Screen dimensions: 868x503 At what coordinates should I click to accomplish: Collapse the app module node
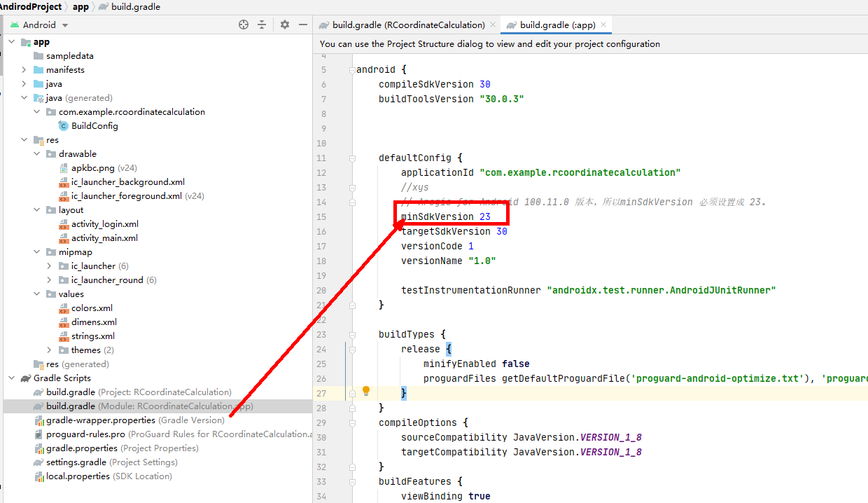coord(12,42)
